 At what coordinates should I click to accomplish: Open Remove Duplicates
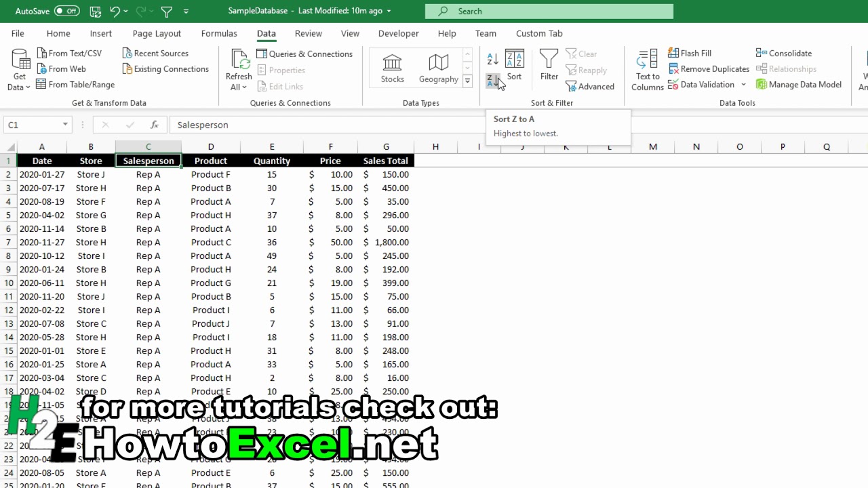click(x=708, y=68)
